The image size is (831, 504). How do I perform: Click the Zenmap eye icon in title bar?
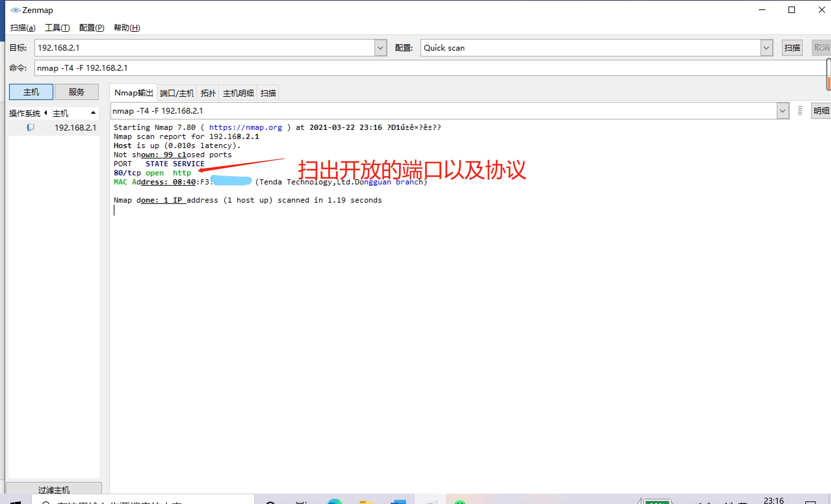(16, 10)
